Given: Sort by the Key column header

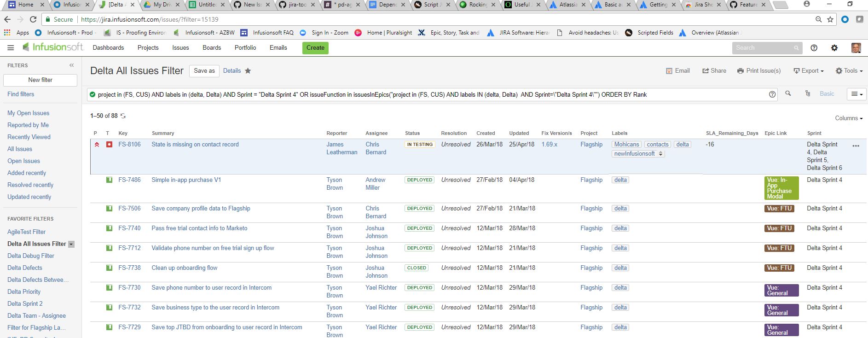Looking at the screenshot, I should [123, 133].
